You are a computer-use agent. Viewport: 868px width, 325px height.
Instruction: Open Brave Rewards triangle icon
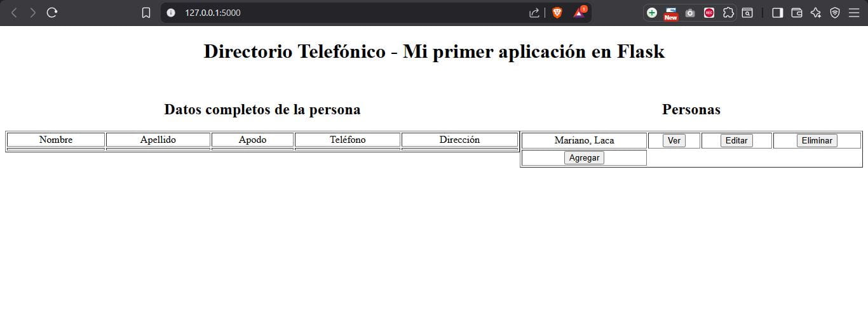pos(580,12)
